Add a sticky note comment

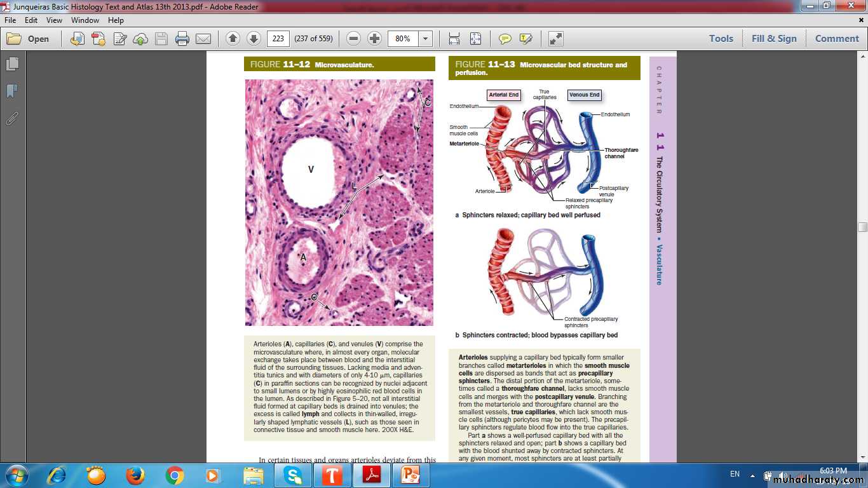(x=505, y=39)
